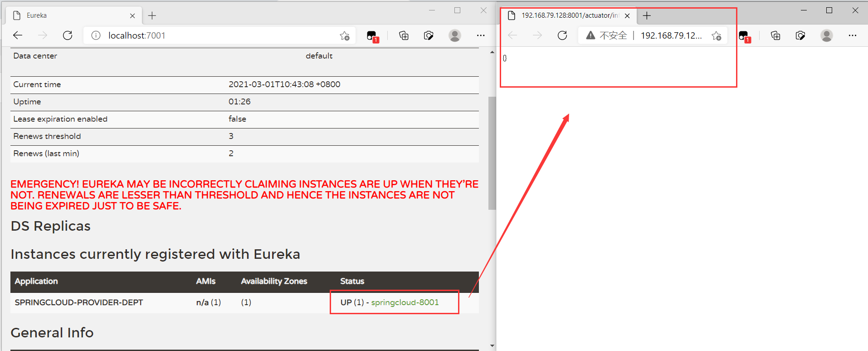The image size is (868, 351).
Task: Click Lease expiration enabled value false
Action: point(237,119)
